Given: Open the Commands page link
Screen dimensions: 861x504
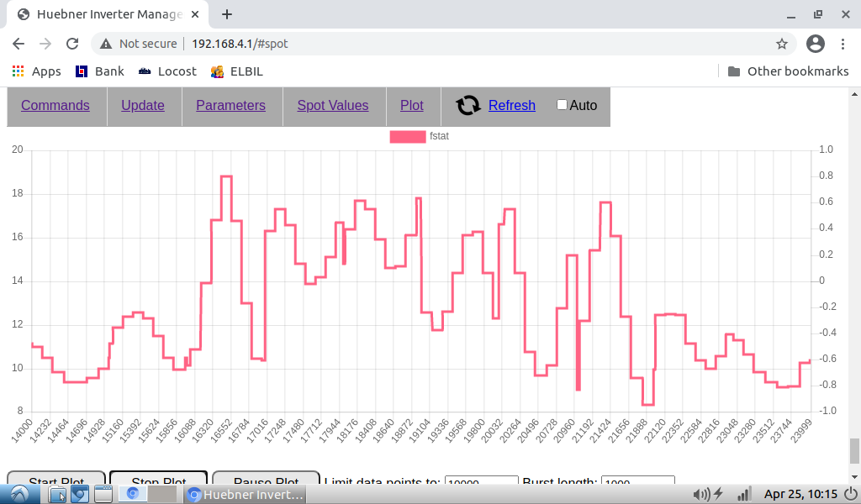Looking at the screenshot, I should 55,106.
